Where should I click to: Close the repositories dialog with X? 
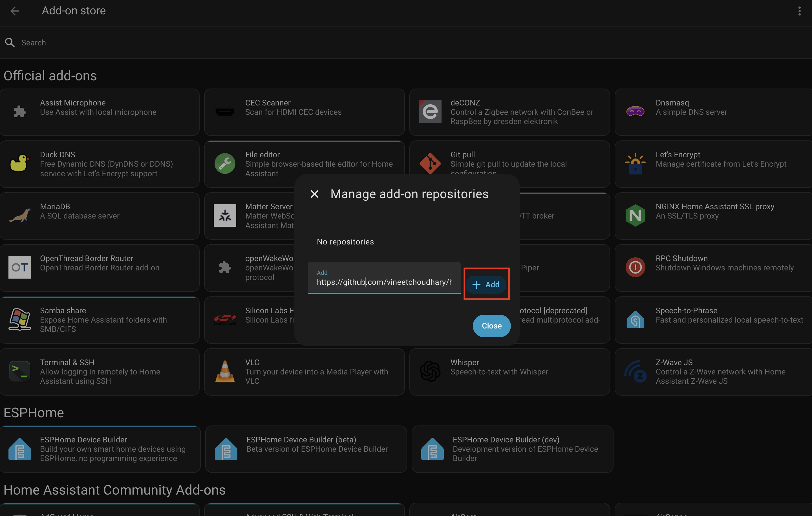tap(314, 194)
